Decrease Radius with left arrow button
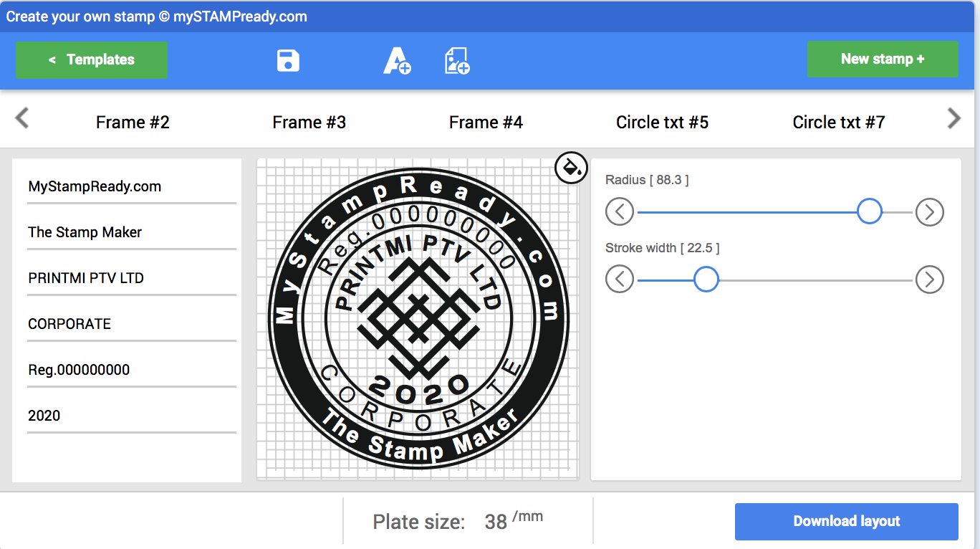980x549 pixels. pos(620,212)
